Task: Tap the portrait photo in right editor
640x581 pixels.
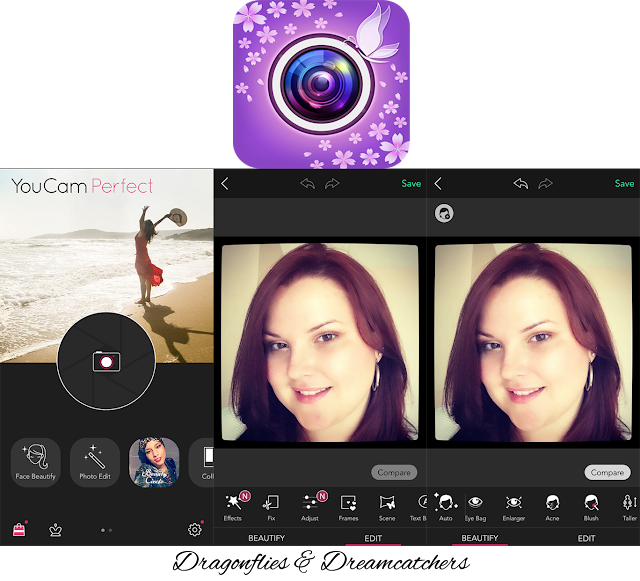Action: tap(533, 342)
